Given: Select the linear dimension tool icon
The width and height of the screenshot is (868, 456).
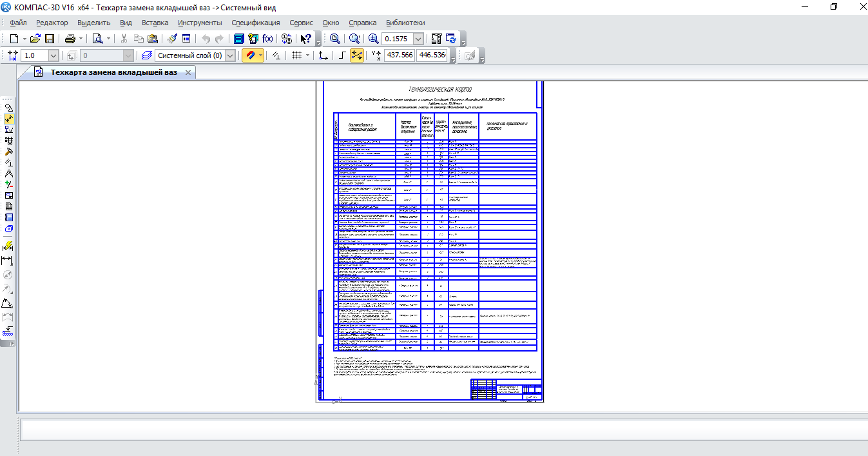Looking at the screenshot, I should pos(8,260).
